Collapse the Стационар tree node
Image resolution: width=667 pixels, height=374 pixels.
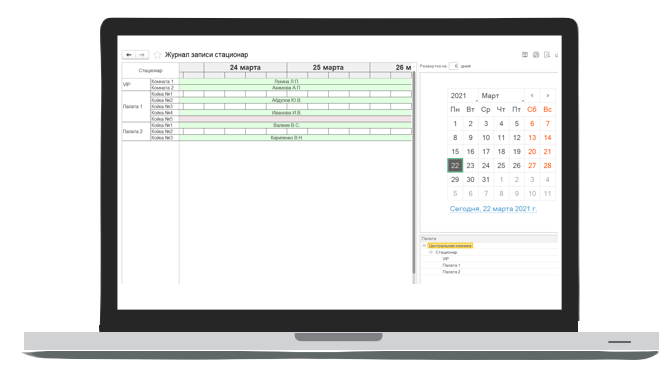pyautogui.click(x=431, y=252)
